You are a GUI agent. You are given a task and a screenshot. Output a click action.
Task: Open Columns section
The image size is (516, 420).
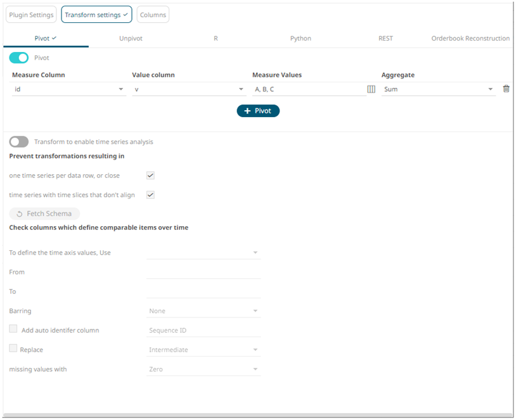(153, 15)
